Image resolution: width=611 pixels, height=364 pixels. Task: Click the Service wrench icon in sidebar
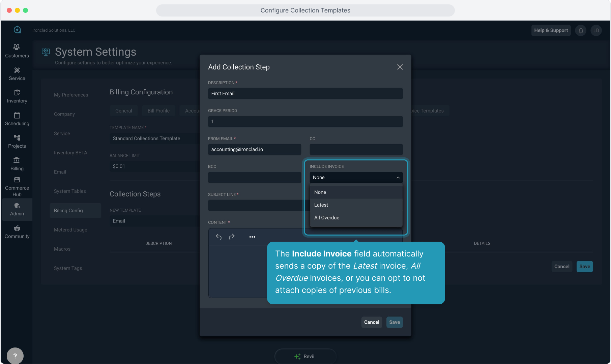[17, 70]
